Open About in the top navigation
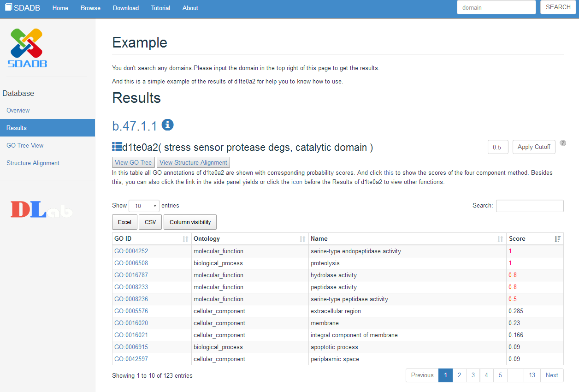This screenshot has height=392, width=579. (x=190, y=8)
